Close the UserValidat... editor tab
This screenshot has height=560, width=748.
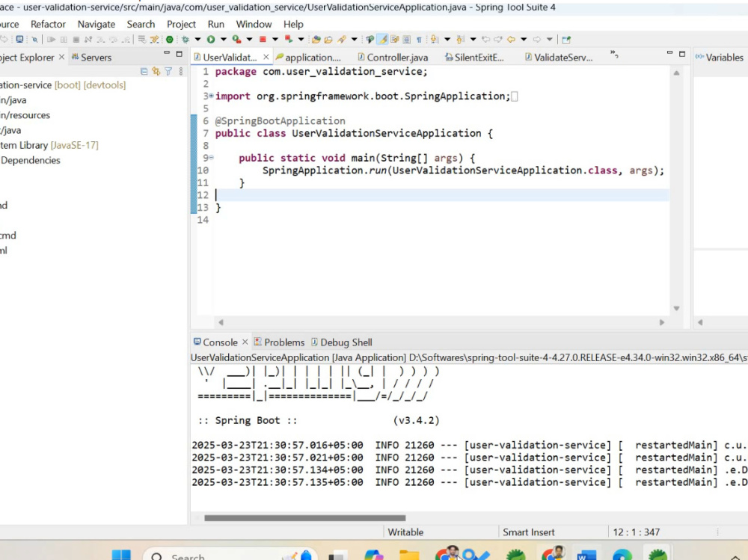coord(266,57)
